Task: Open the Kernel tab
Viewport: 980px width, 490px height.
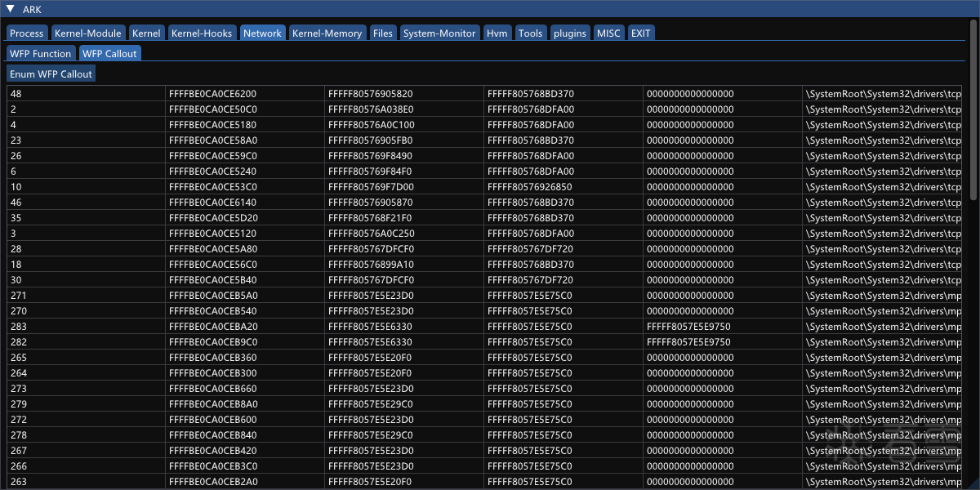Action: [146, 33]
